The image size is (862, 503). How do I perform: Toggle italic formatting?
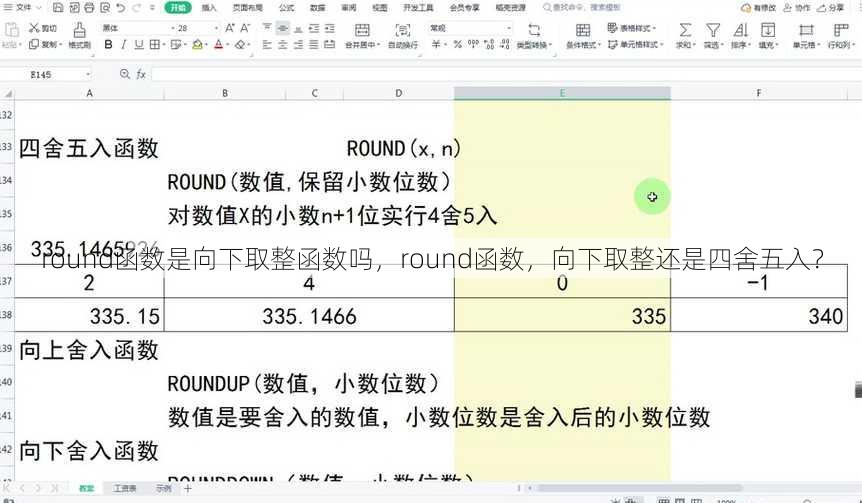124,45
